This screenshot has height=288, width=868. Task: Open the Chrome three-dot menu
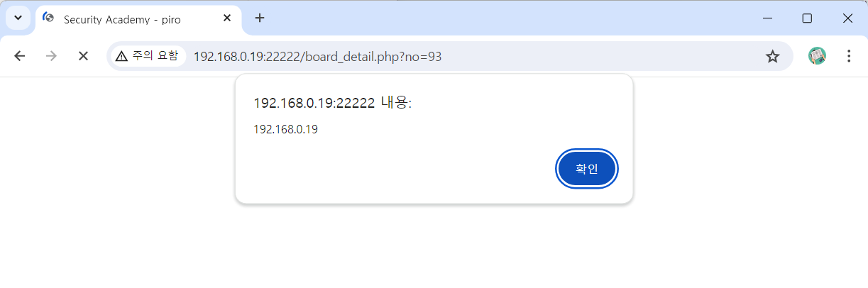(849, 56)
